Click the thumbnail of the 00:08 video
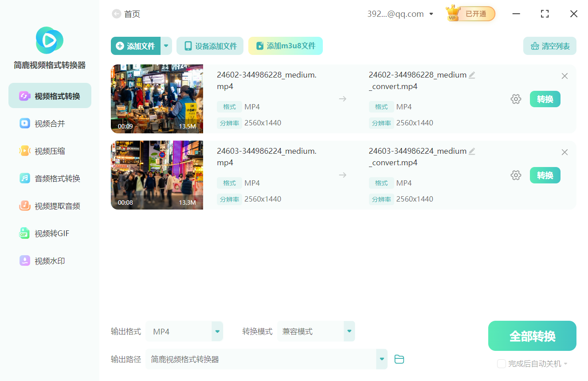588x381 pixels. (157, 175)
